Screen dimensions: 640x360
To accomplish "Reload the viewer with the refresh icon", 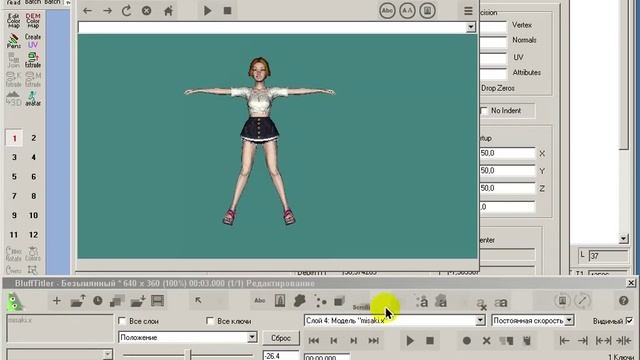I will tap(127, 11).
